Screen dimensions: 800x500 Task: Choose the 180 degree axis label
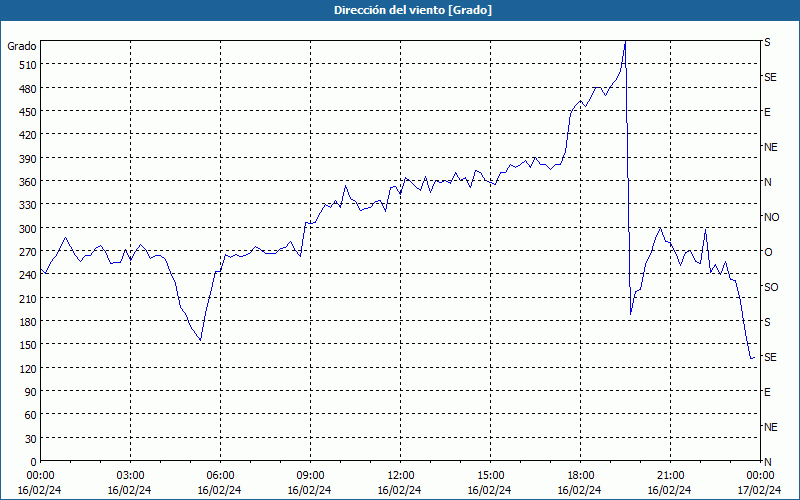tap(28, 322)
